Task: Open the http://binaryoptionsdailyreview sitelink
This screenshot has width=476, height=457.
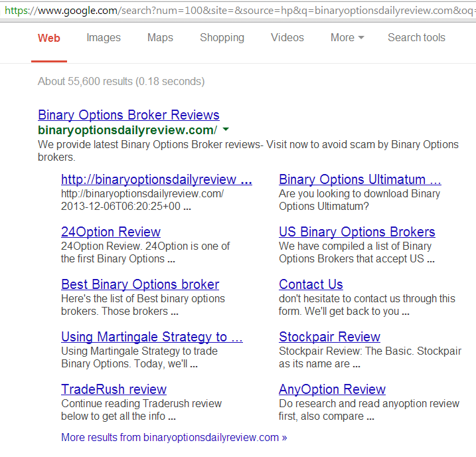Action: click(x=156, y=179)
